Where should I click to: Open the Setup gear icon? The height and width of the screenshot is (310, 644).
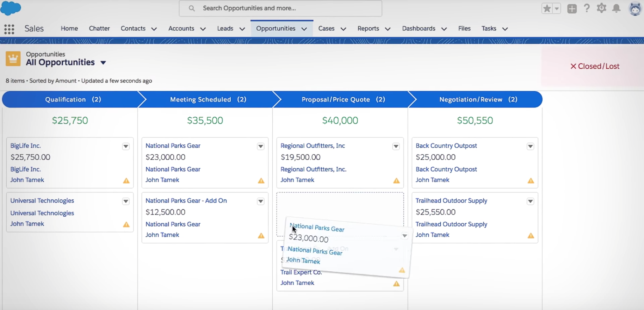(x=601, y=8)
